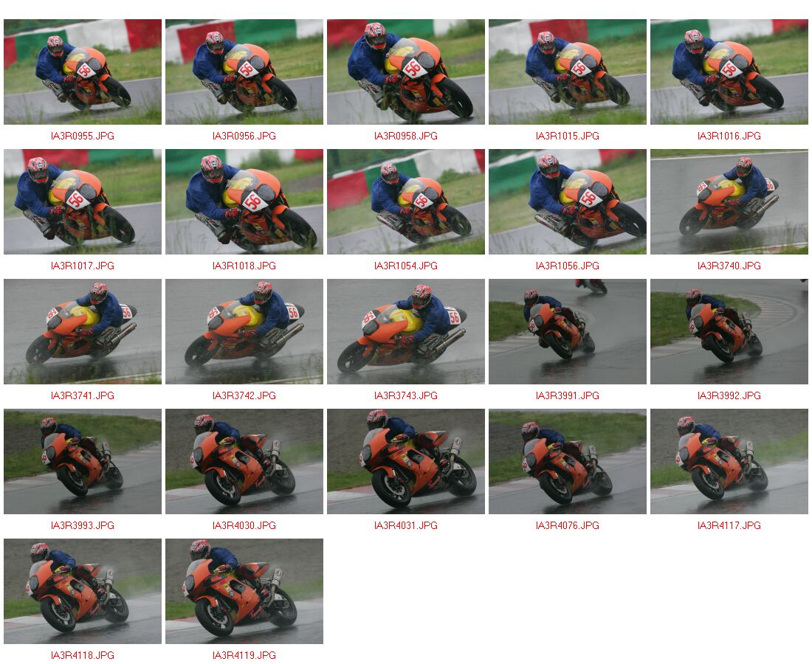Viewport: 812px width, 664px height.
Task: Click the IA3R3992.JPG filename link
Action: [x=729, y=396]
